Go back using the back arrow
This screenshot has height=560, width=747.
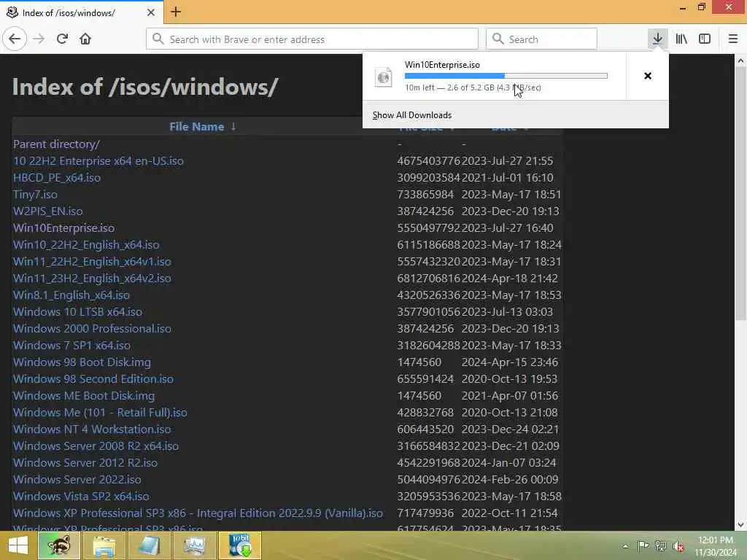pyautogui.click(x=15, y=39)
